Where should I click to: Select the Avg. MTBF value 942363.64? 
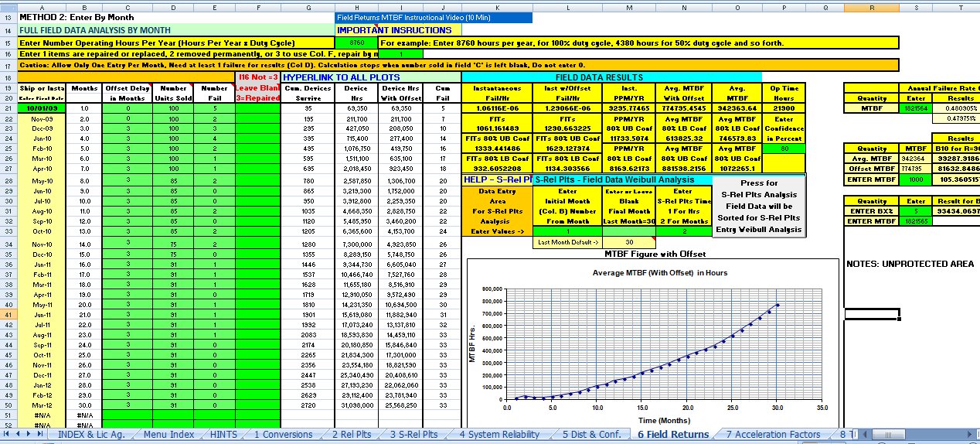737,108
